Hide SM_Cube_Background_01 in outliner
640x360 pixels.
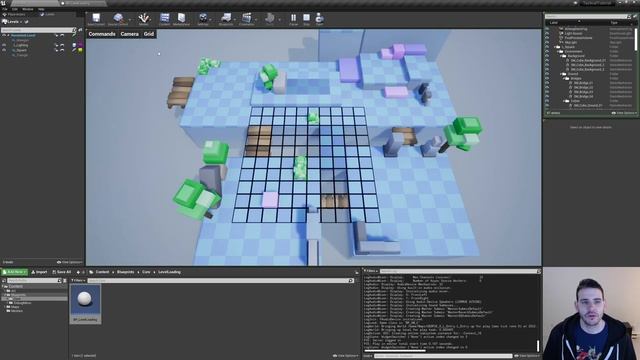547,60
